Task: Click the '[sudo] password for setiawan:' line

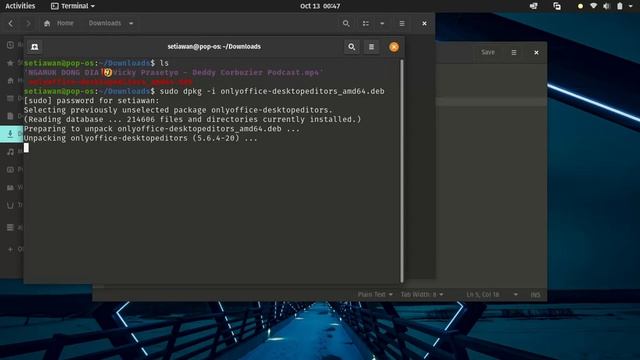Action: [x=91, y=100]
